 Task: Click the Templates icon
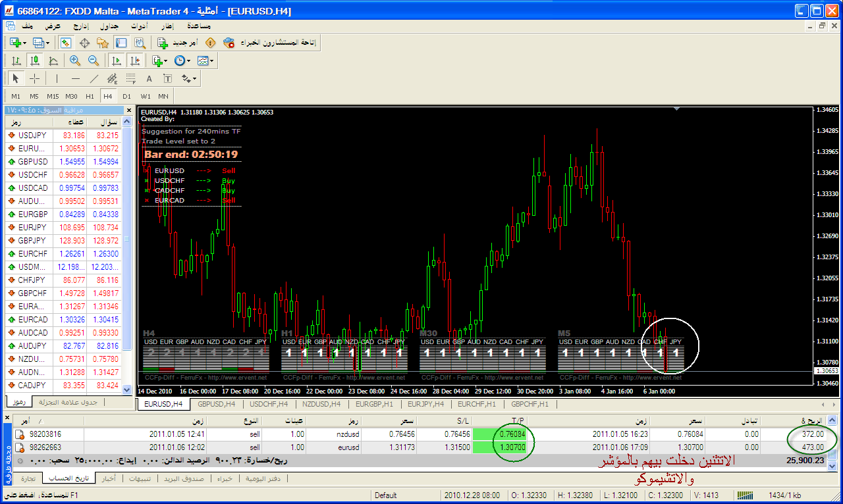coord(203,61)
